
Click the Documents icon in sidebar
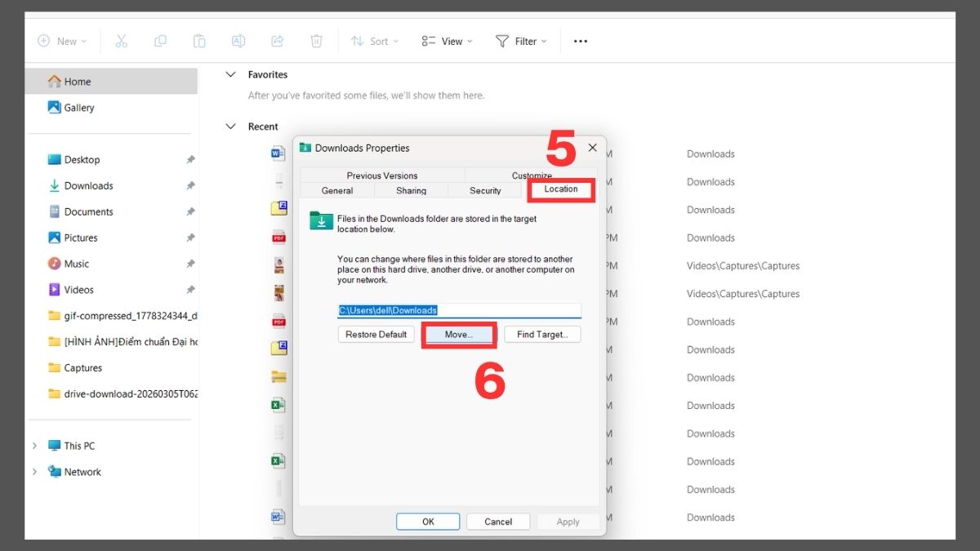tap(55, 211)
